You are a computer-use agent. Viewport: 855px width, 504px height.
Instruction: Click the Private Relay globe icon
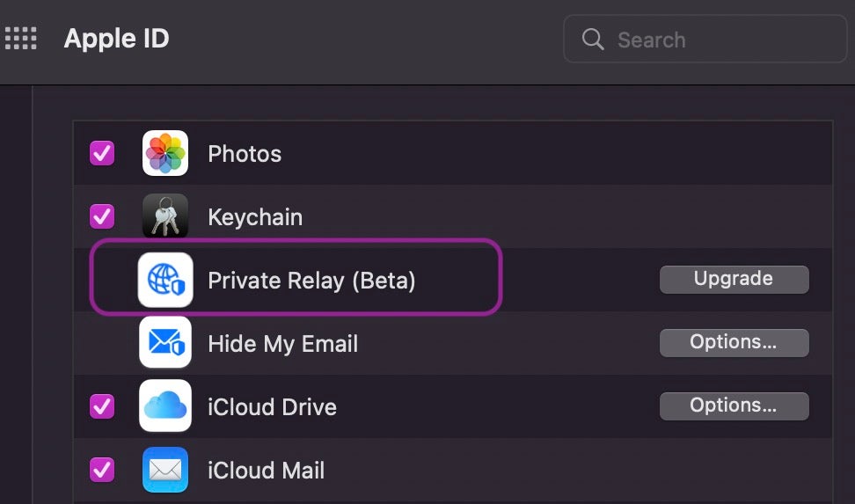pyautogui.click(x=165, y=280)
